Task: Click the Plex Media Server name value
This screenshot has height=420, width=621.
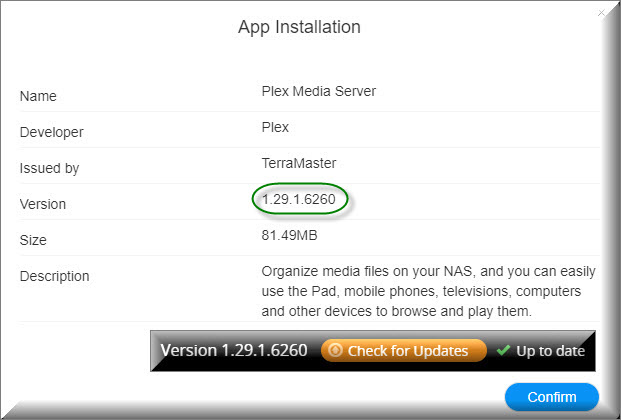Action: [x=320, y=92]
